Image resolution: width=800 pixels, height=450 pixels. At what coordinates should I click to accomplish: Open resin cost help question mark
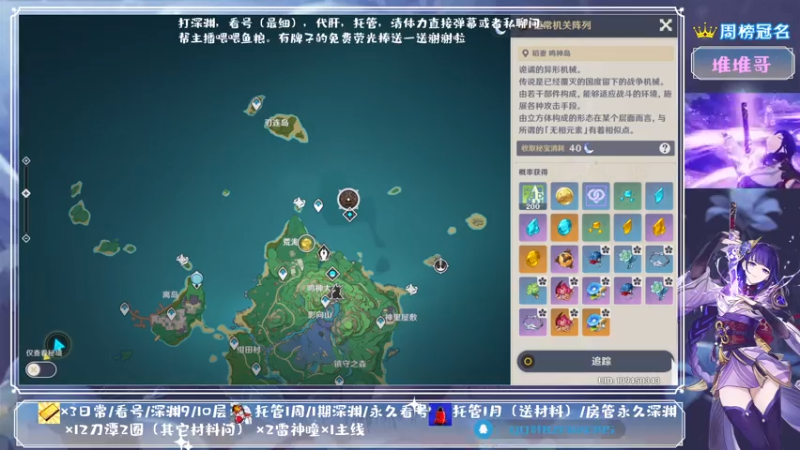664,148
